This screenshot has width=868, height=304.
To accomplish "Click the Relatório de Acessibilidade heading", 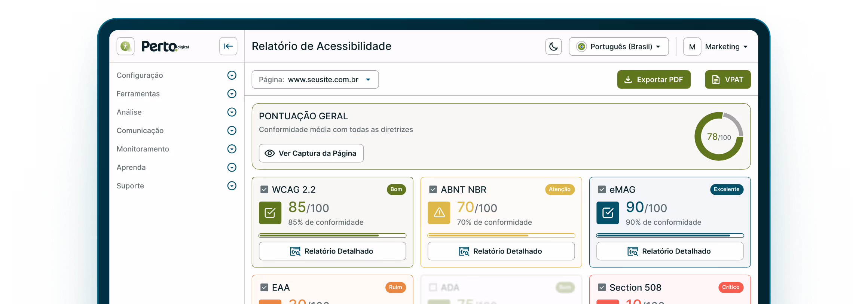I will point(321,46).
